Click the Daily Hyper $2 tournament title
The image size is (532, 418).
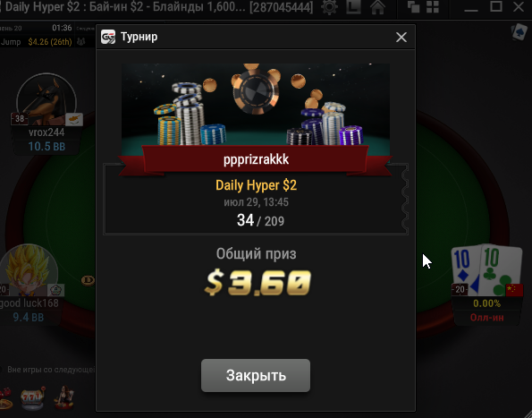256,185
